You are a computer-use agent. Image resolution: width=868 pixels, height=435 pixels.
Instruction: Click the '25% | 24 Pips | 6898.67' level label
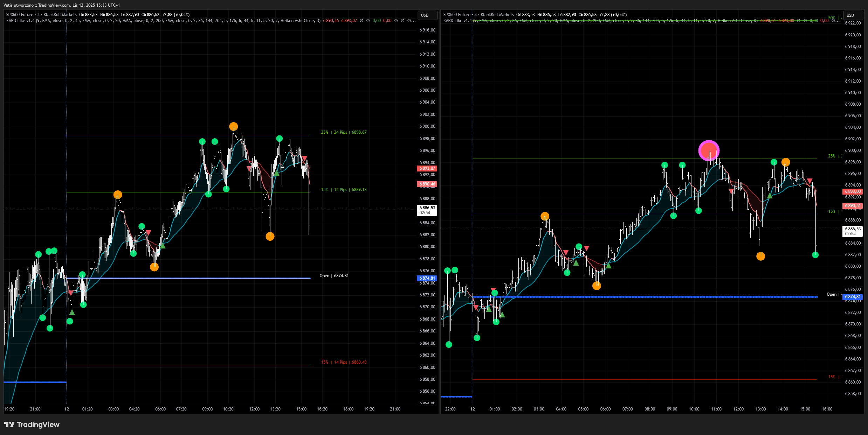click(344, 132)
